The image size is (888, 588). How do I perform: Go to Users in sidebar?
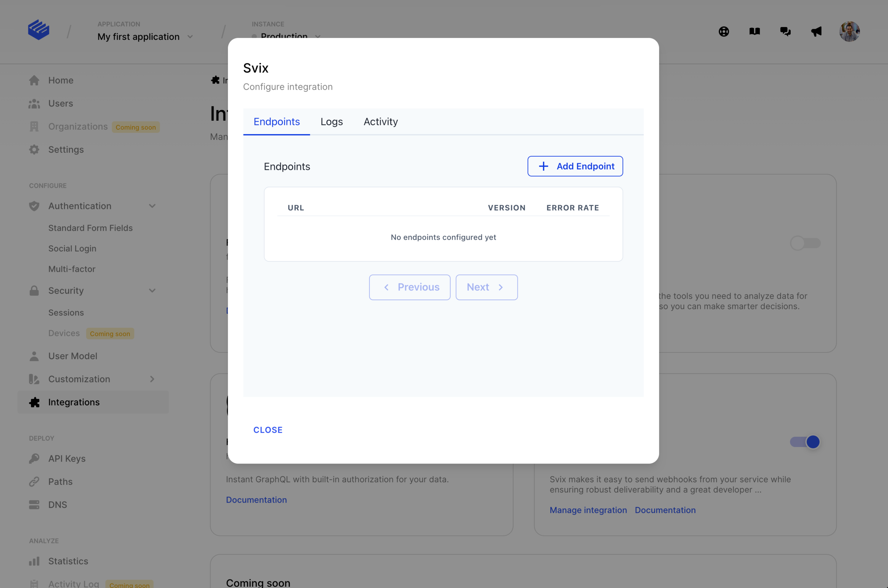coord(61,103)
